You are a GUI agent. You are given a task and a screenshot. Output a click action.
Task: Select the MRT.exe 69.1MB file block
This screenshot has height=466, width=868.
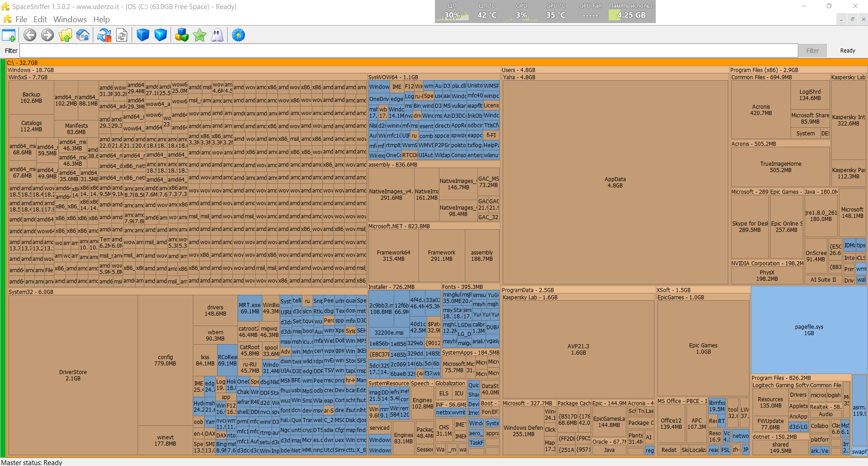[250, 308]
